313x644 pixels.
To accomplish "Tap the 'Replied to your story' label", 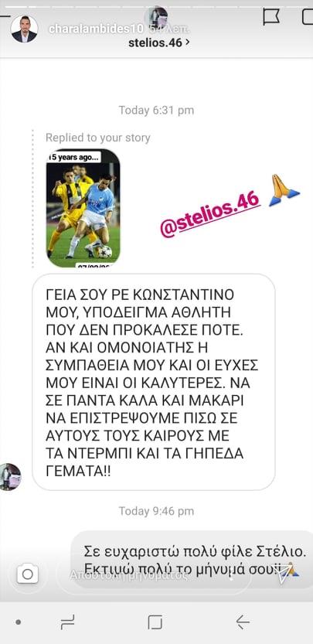I will [97, 138].
